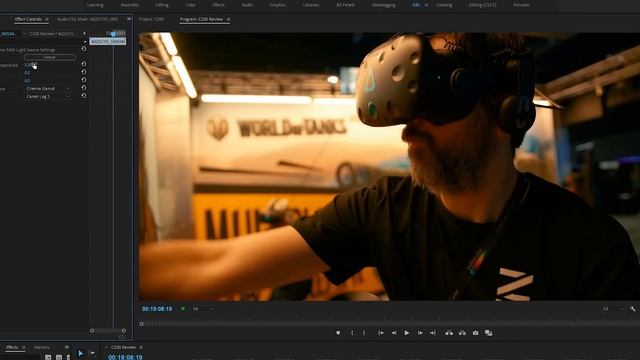Open Edit workspace menu icon
This screenshot has height=360, width=640.
click(x=427, y=5)
